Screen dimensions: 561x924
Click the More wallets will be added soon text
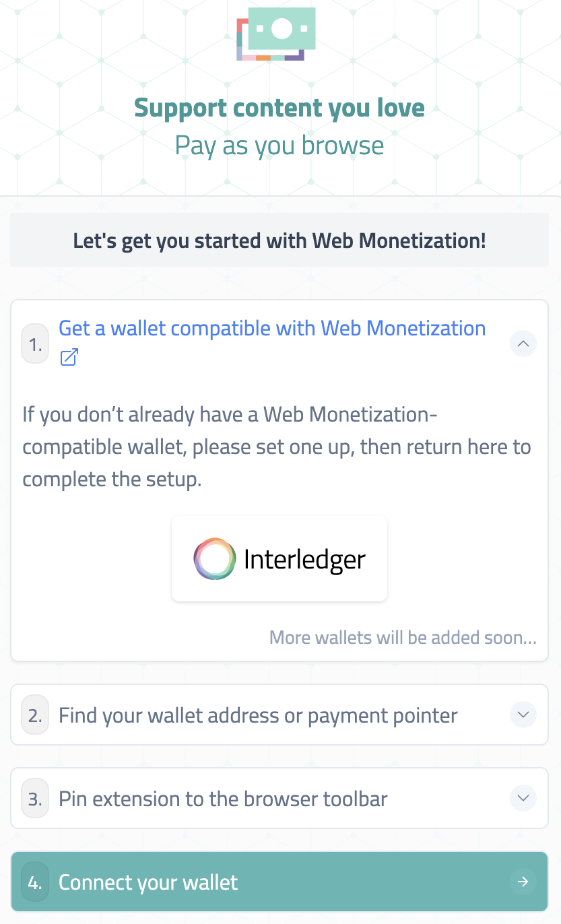[403, 637]
